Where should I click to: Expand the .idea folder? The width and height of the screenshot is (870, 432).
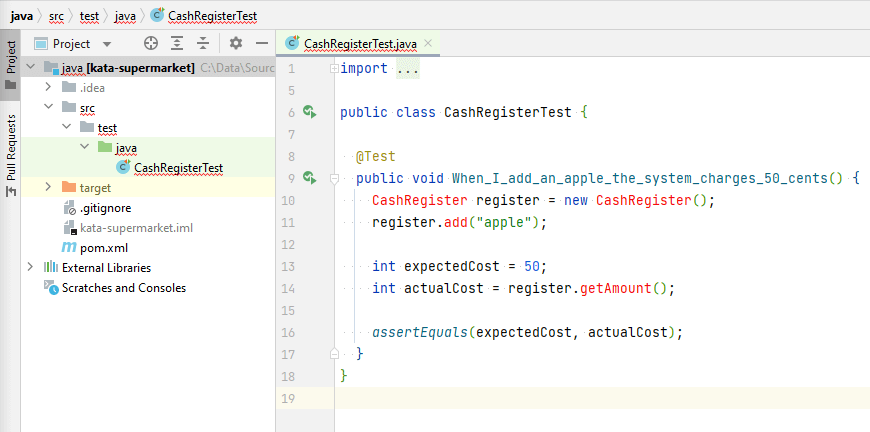point(47,87)
